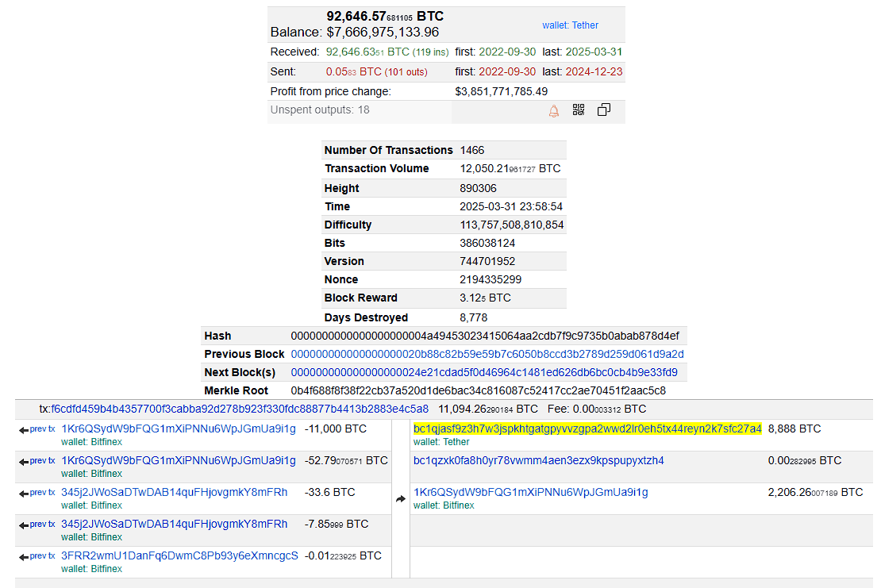Click prev tx arrow for -11,000 BTC input
This screenshot has height=588, width=881.
click(37, 429)
